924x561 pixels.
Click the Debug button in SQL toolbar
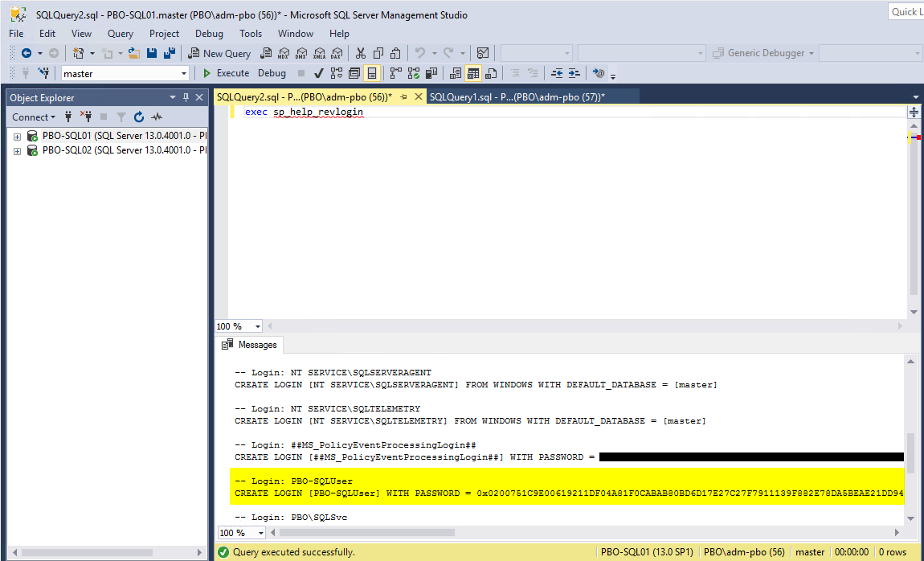click(272, 73)
